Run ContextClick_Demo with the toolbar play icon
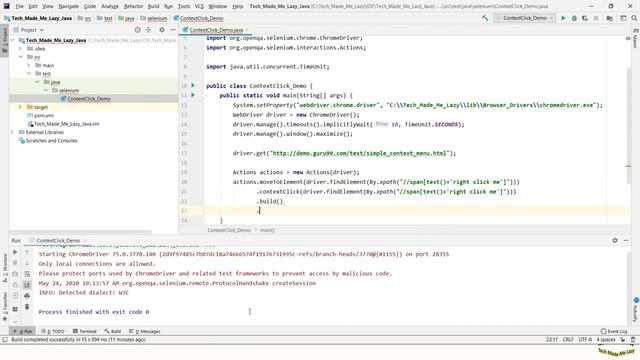Screen dimensions: 640x360 [563, 18]
